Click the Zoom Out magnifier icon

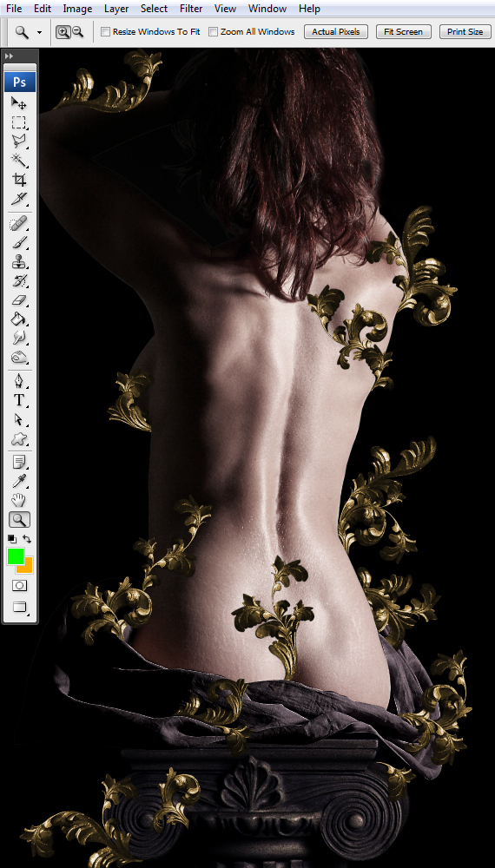[77, 31]
